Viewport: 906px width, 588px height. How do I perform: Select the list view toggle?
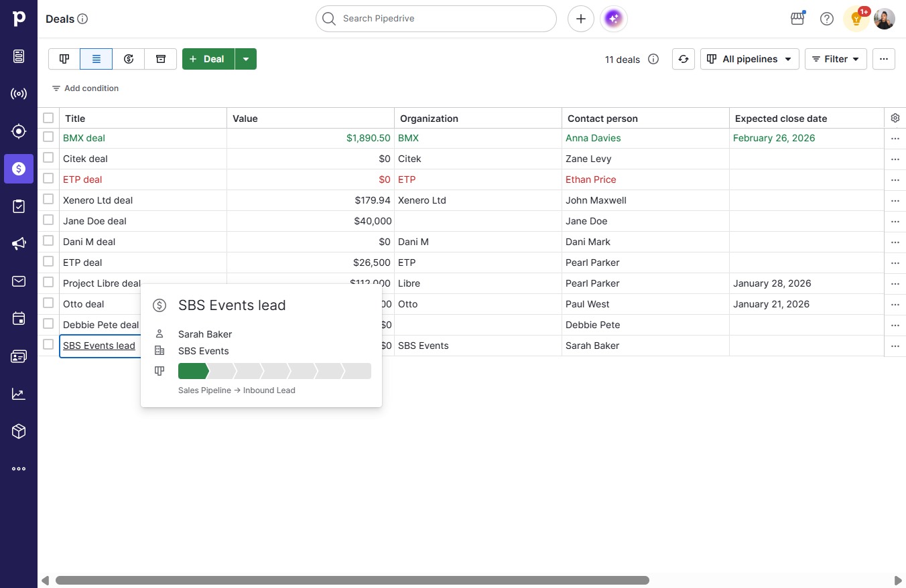pyautogui.click(x=96, y=59)
